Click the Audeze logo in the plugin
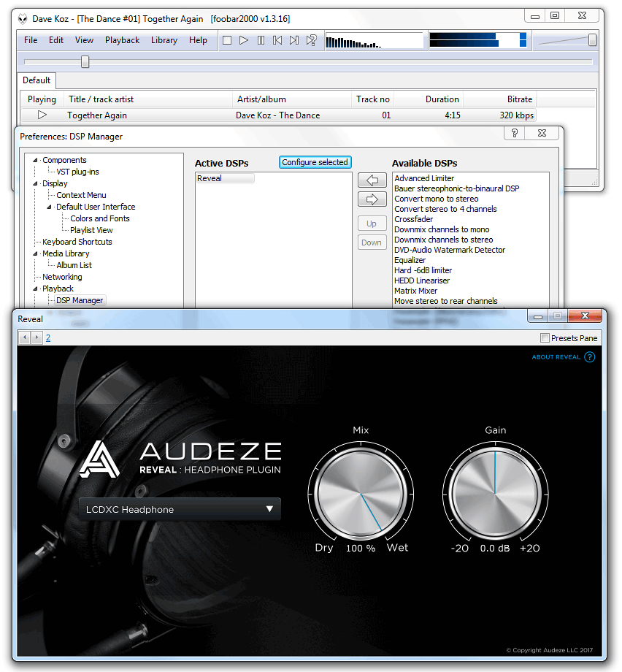The width and height of the screenshot is (622, 672). tap(99, 459)
